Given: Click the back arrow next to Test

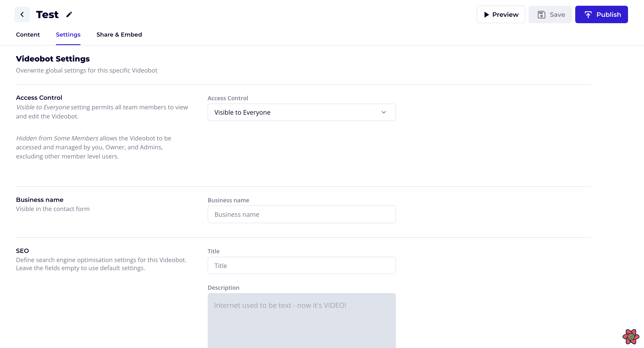Looking at the screenshot, I should 22,14.
